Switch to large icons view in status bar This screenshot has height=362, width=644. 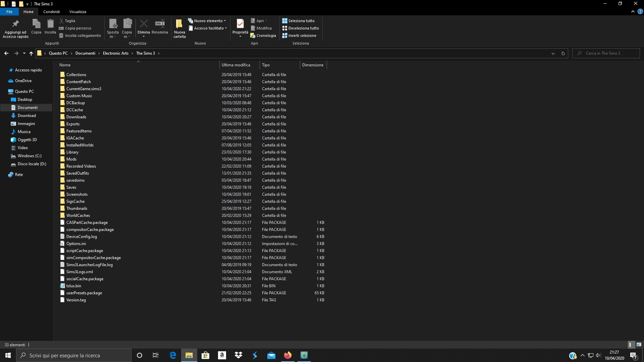(639, 345)
